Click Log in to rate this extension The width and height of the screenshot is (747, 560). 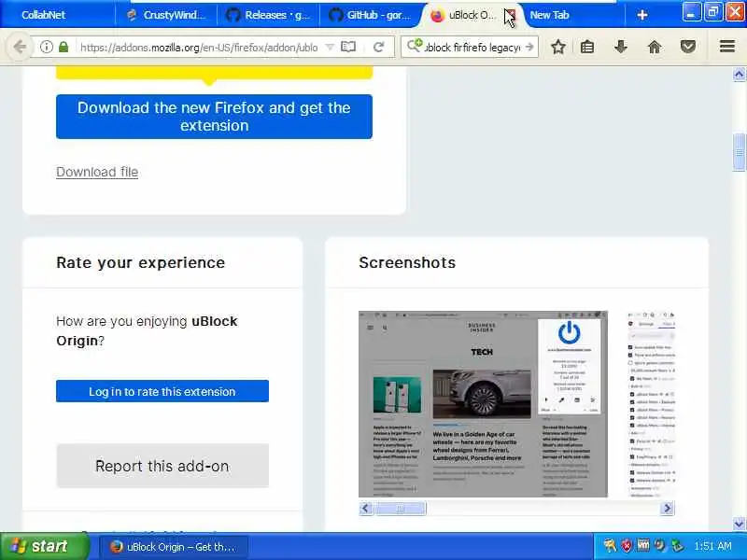[162, 391]
